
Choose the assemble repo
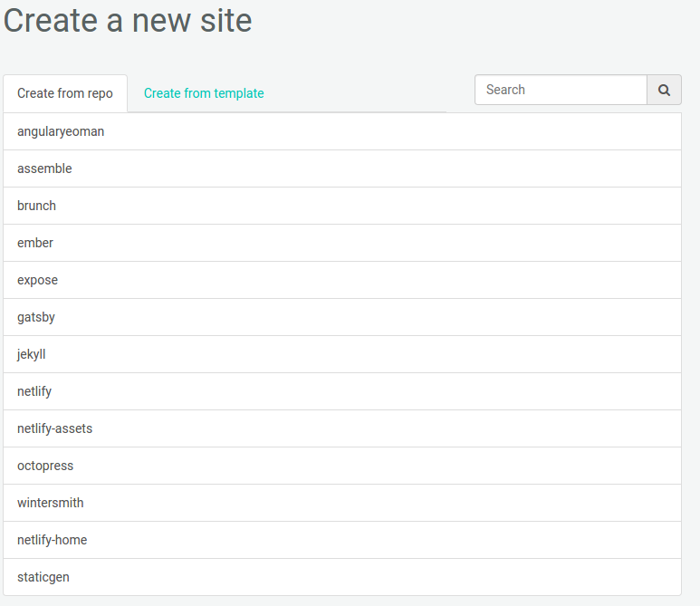coord(342,168)
